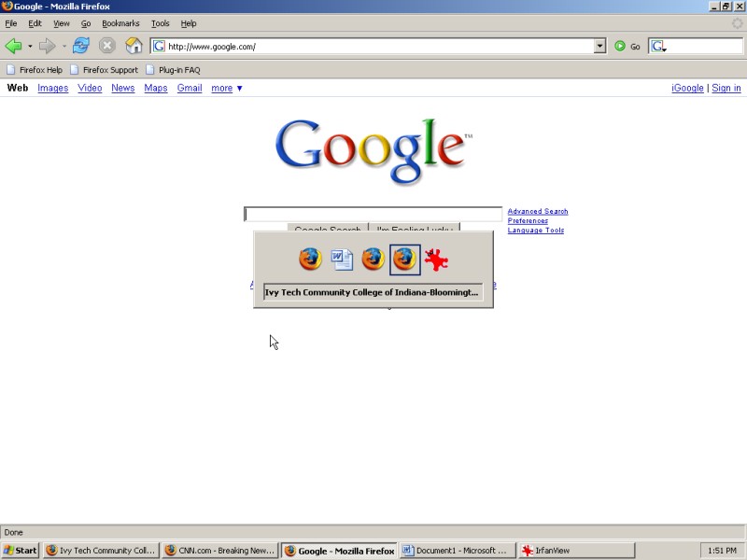Click the address bar URL field

(x=380, y=46)
